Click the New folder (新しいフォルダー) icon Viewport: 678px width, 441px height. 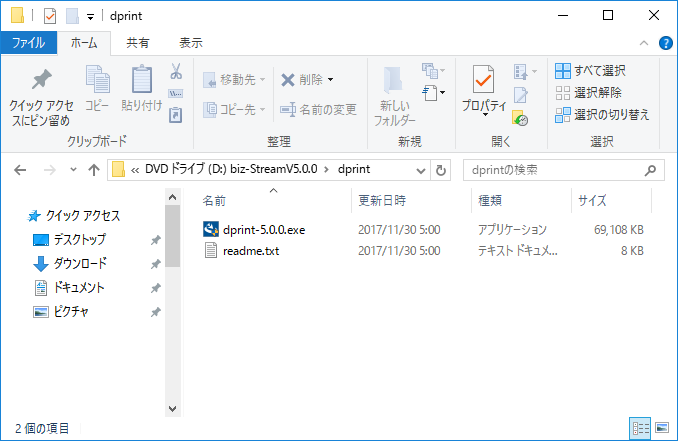394,80
